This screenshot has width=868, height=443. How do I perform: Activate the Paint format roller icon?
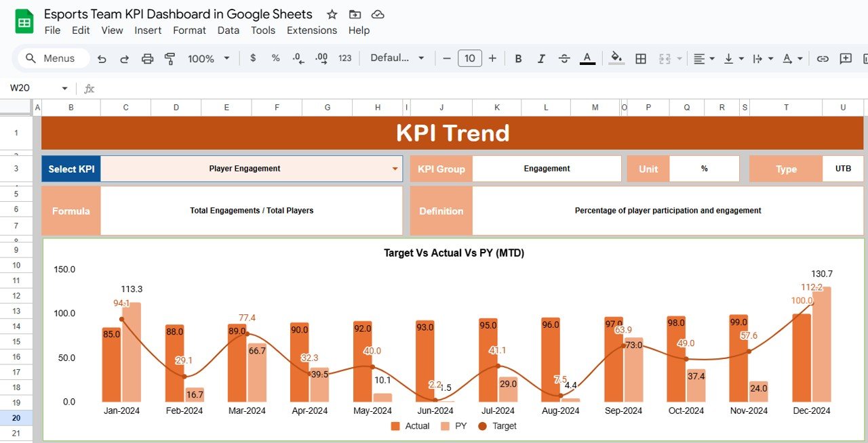tap(170, 59)
